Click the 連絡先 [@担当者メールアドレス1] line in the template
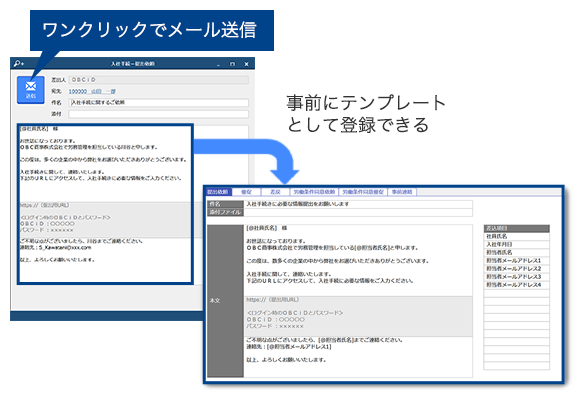The height and width of the screenshot is (396, 575). pyautogui.click(x=289, y=346)
